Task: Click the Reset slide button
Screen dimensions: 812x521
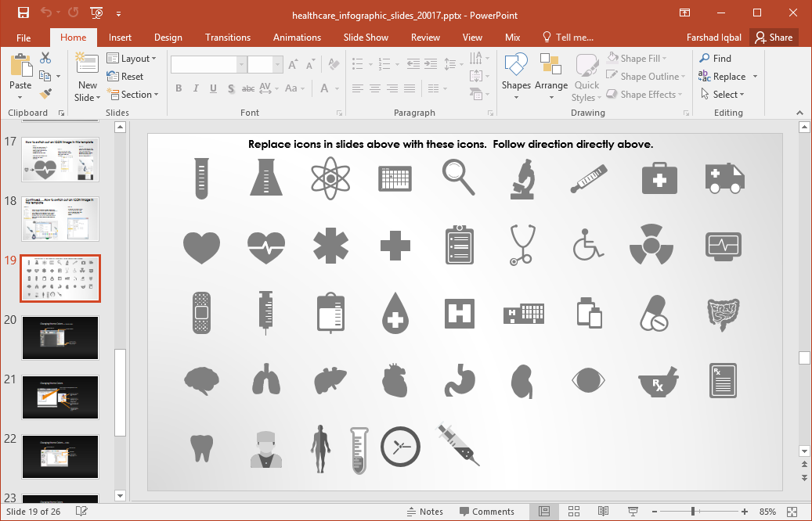Action: click(x=125, y=77)
